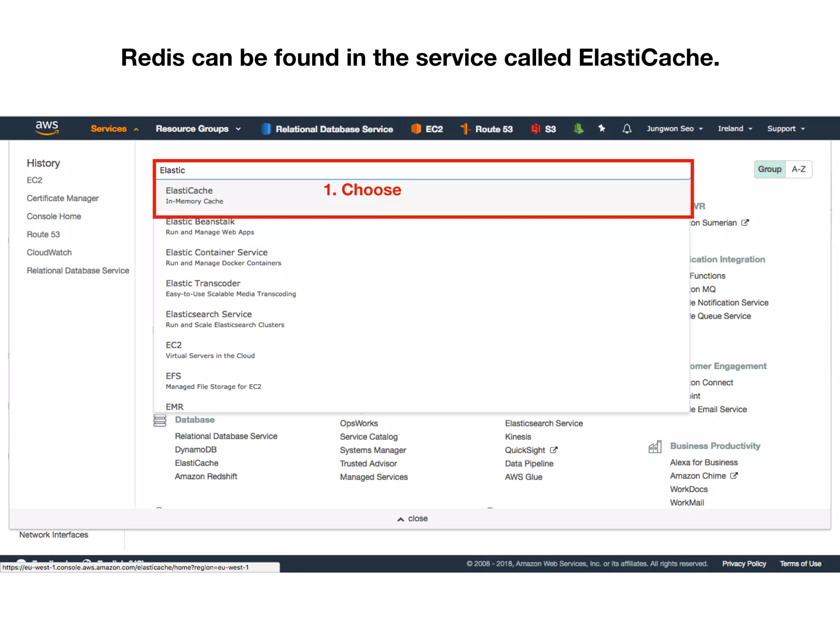Open CloudWatch from History
The width and height of the screenshot is (840, 630).
[49, 253]
